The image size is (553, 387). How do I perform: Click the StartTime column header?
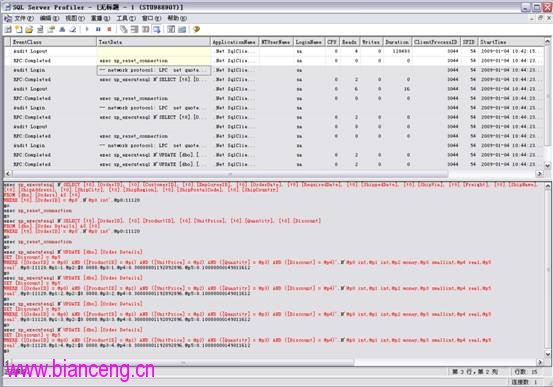point(511,42)
